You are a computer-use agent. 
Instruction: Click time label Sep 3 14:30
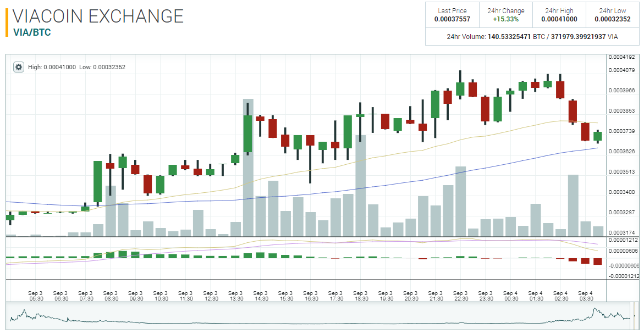click(261, 296)
